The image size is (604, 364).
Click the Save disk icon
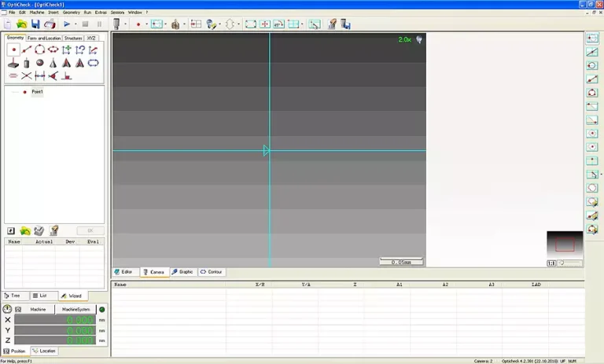(35, 24)
